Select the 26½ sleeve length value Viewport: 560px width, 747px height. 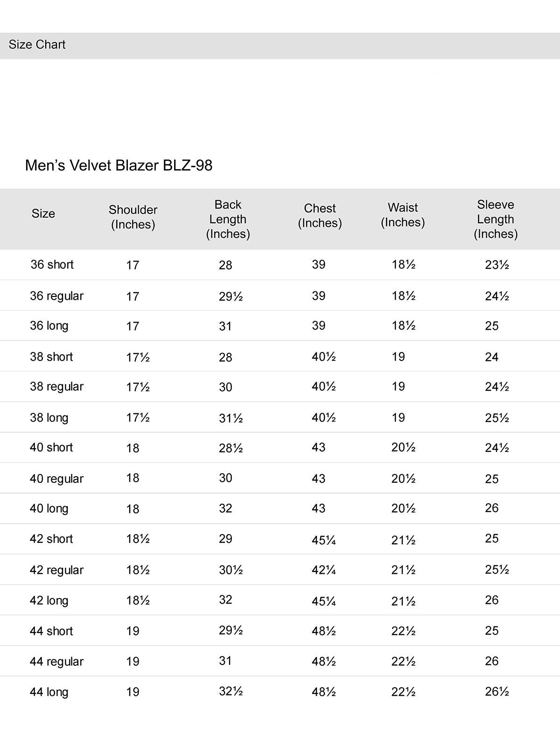[497, 691]
